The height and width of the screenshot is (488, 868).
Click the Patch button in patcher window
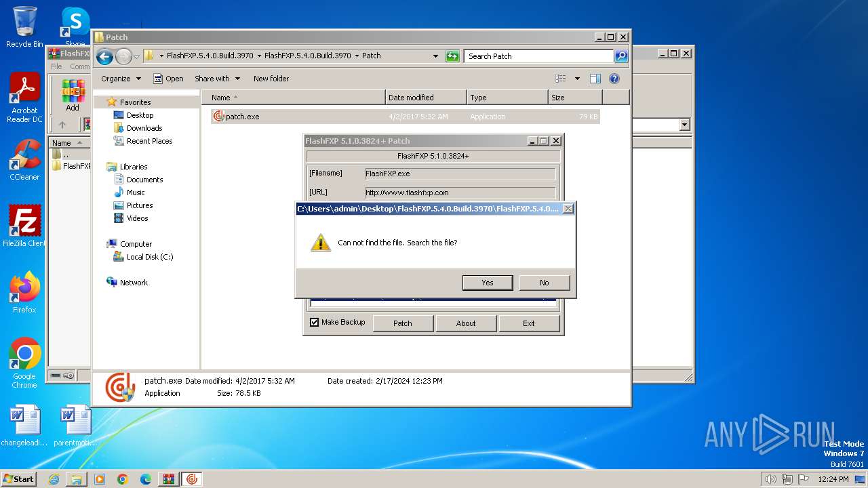403,323
